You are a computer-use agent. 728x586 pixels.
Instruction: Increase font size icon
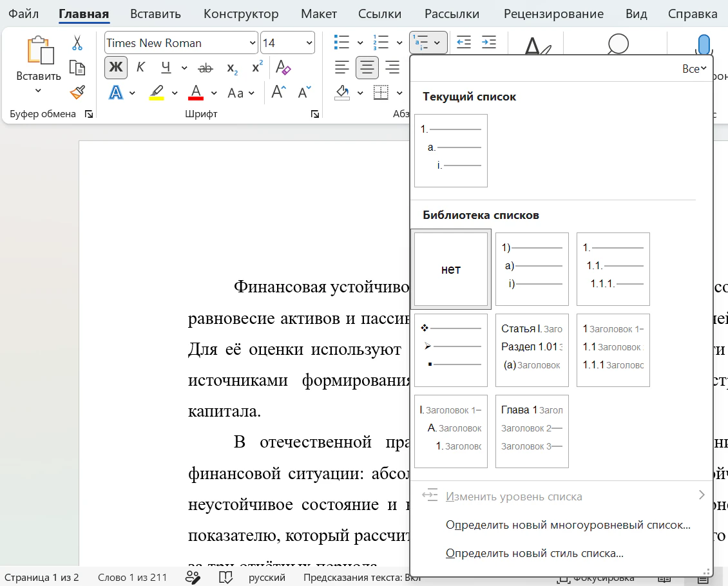(x=278, y=92)
